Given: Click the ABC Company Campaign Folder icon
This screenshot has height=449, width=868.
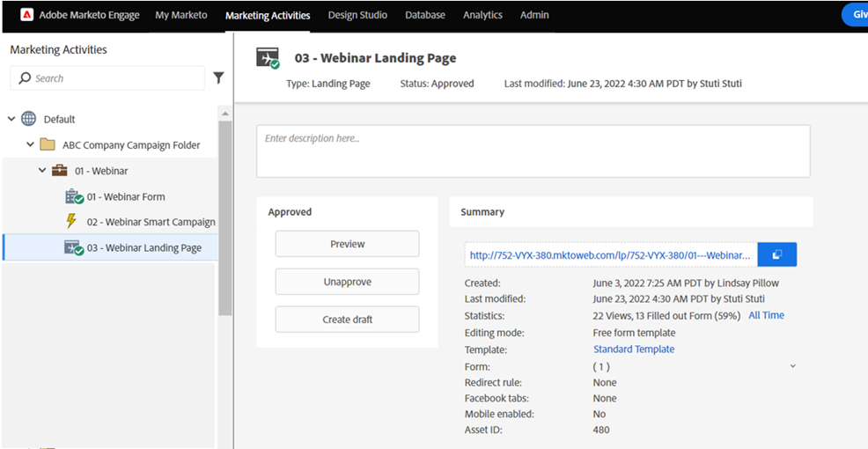Looking at the screenshot, I should point(48,144).
